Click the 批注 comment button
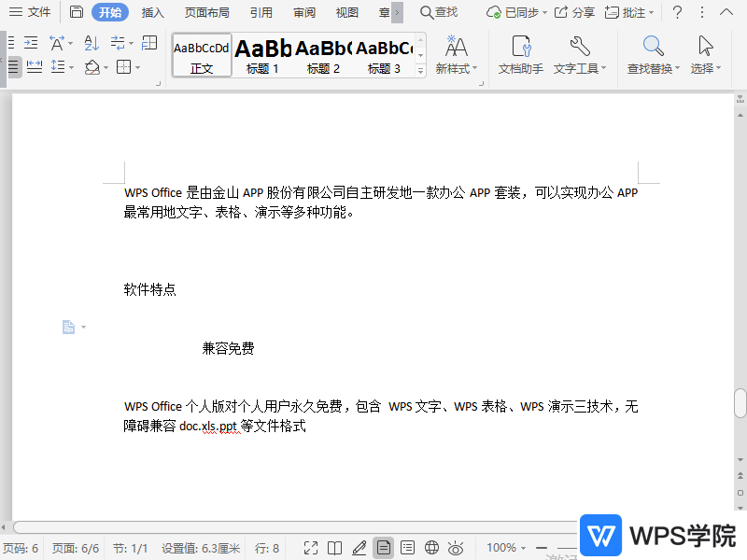747x560 pixels. 631,13
